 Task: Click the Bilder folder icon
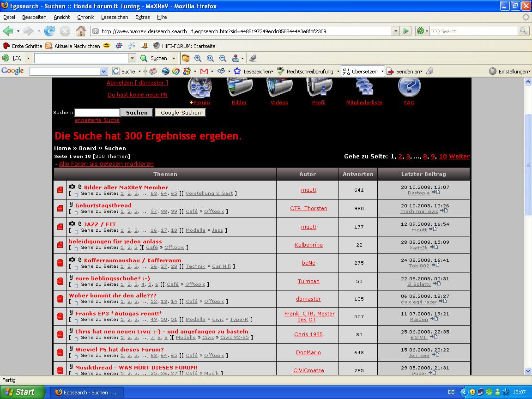point(240,88)
